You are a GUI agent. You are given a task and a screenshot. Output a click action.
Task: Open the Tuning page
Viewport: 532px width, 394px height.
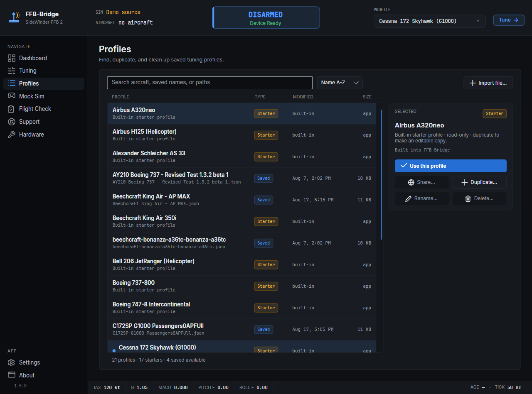click(44, 71)
